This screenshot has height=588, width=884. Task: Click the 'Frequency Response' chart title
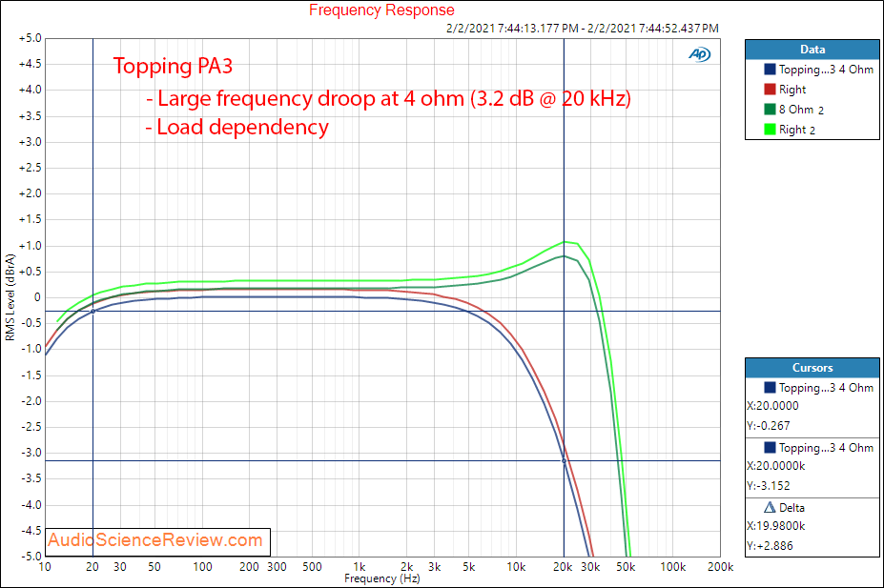[381, 10]
